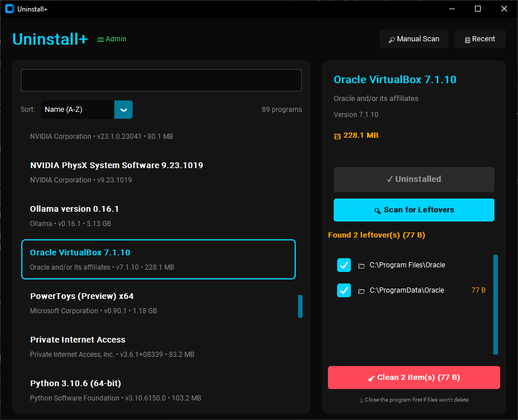Select PowerToys (Preview) x64 entry
Image resolution: width=518 pixels, height=420 pixels.
(159, 303)
